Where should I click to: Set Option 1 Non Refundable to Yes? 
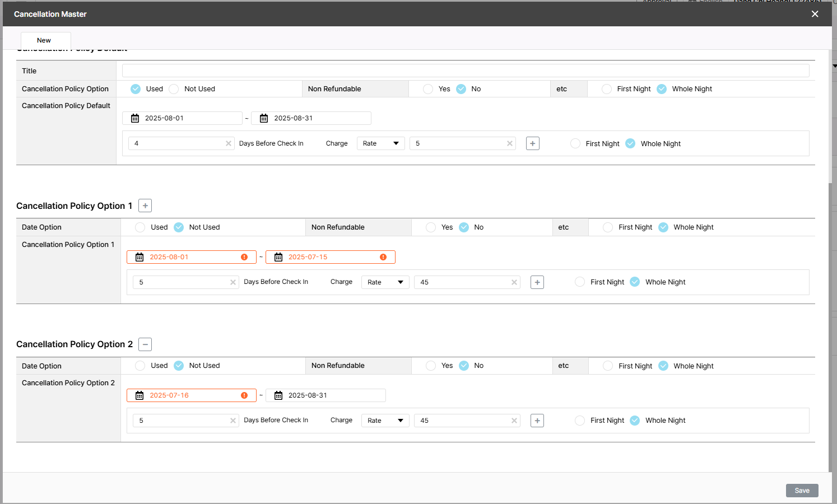tap(431, 227)
